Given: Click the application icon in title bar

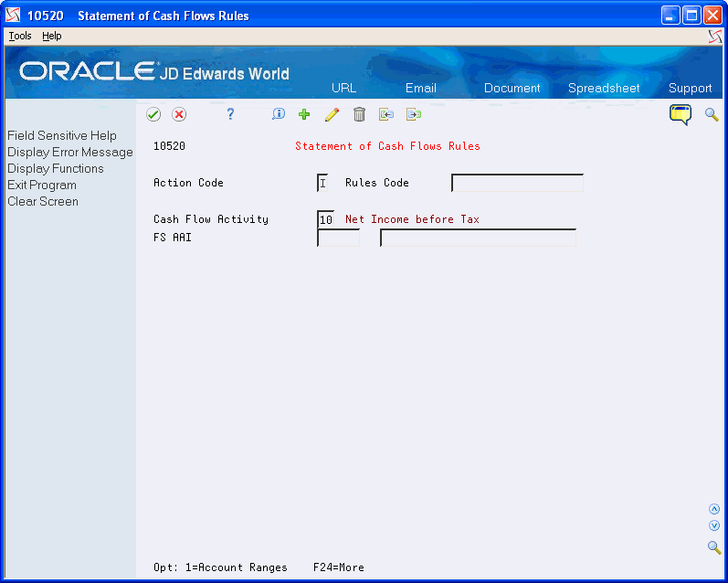Looking at the screenshot, I should pos(13,16).
